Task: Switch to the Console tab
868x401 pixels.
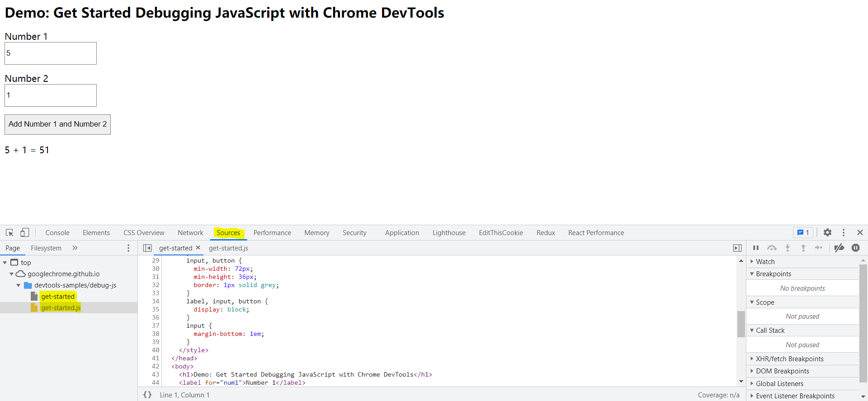Action: coord(57,233)
